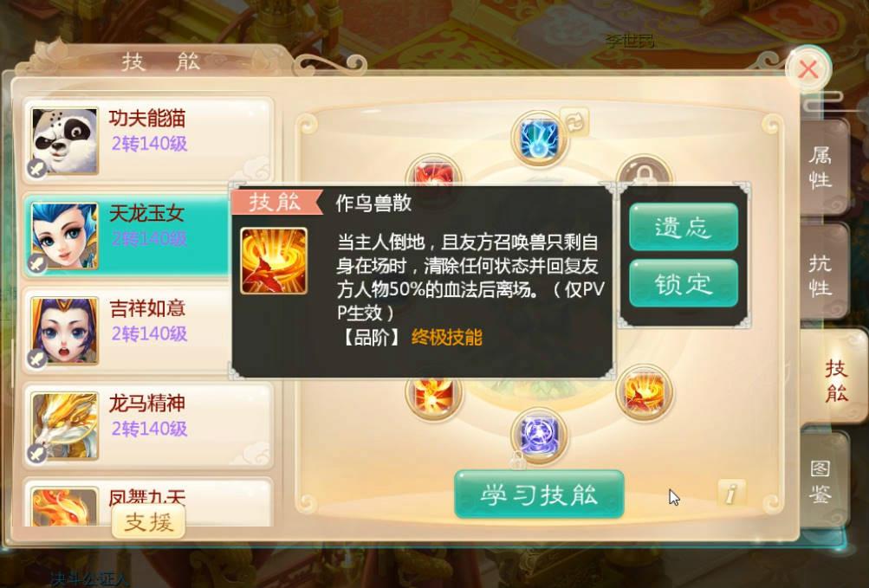
Task: Click the 锁定 lock button
Action: pos(684,284)
